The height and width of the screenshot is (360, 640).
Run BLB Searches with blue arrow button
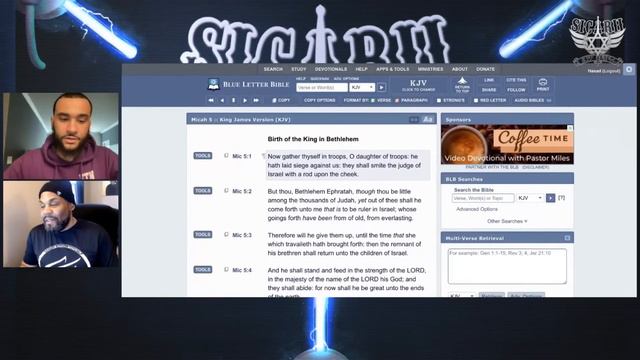click(550, 198)
